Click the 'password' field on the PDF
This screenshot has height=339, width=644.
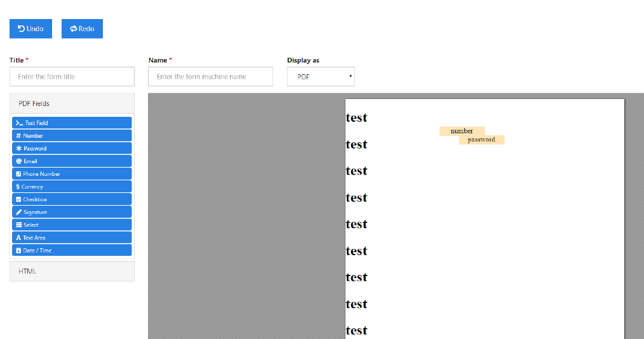[x=481, y=140]
